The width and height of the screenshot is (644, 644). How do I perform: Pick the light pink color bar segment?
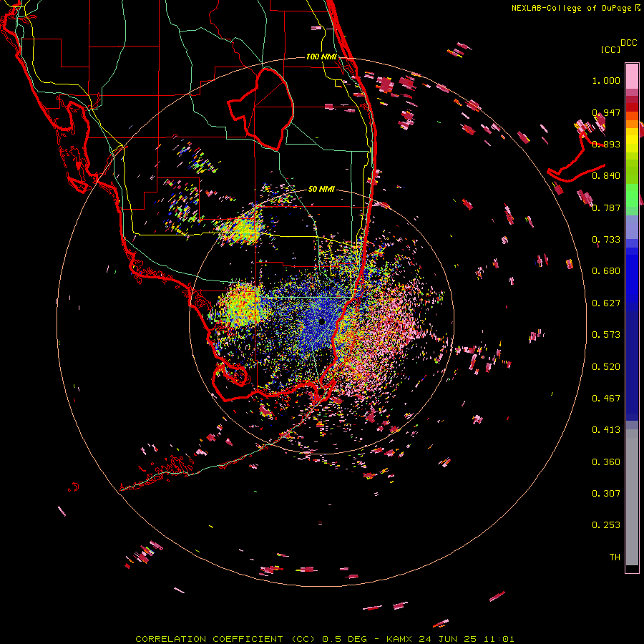(x=632, y=76)
